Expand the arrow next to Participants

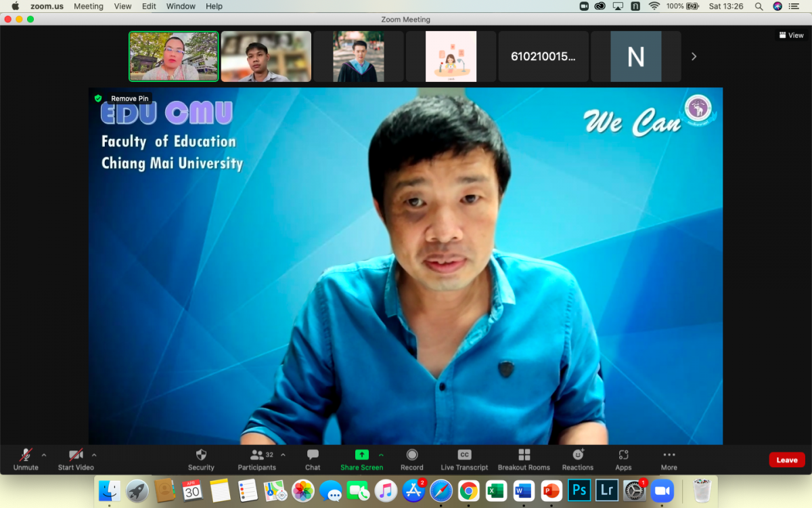pos(283,455)
